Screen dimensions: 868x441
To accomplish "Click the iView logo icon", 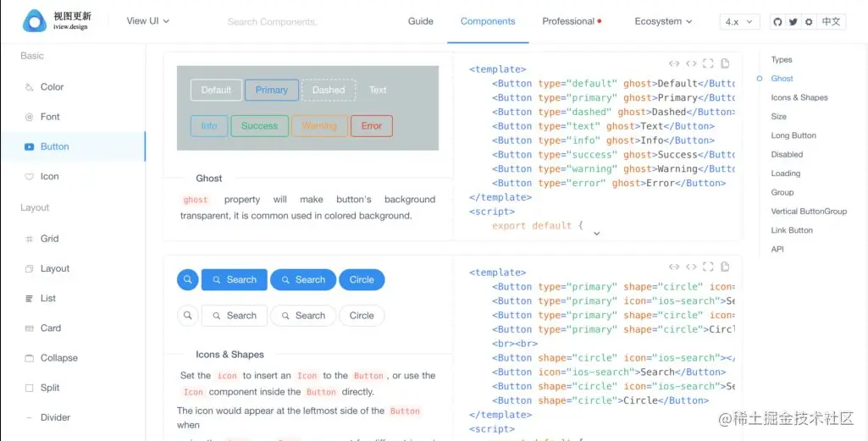I will [35, 21].
